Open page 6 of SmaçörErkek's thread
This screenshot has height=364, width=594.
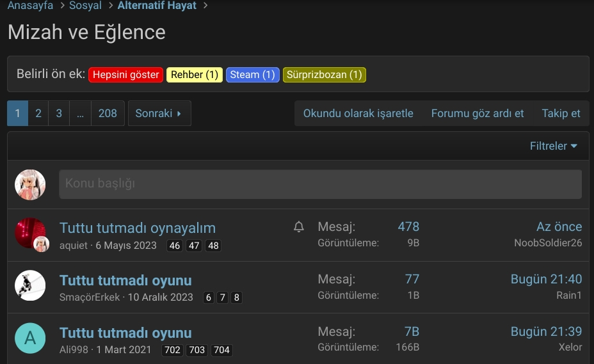coord(209,297)
